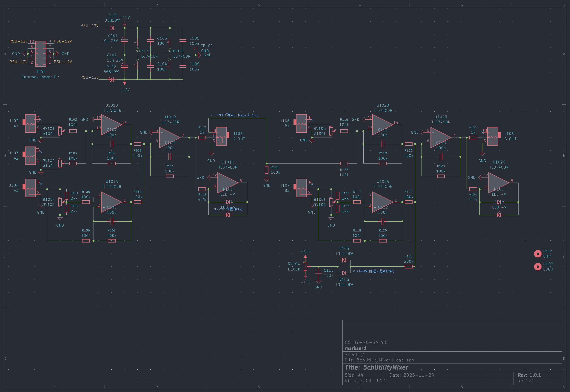Click the 5chUtilityMixer title text

tap(385, 367)
